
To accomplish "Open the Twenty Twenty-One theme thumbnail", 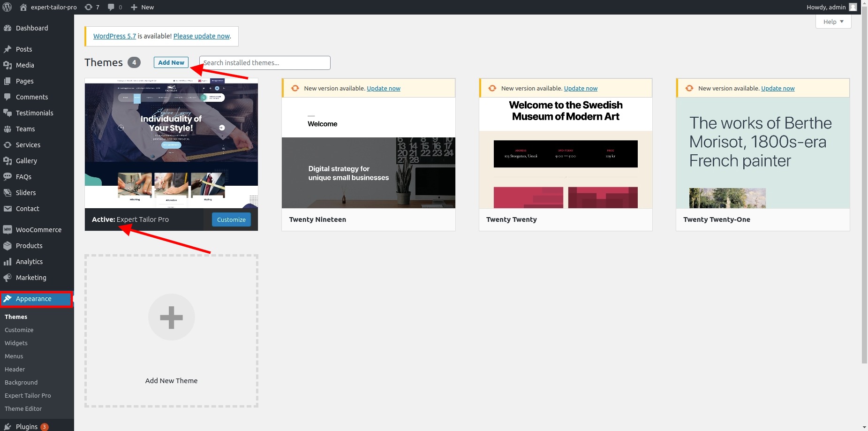I will 763,153.
